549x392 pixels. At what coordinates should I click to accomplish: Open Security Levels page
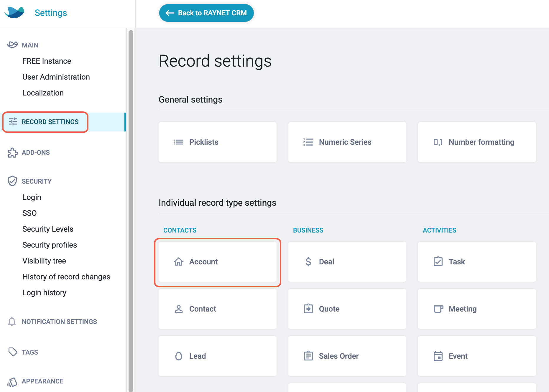pyautogui.click(x=48, y=229)
